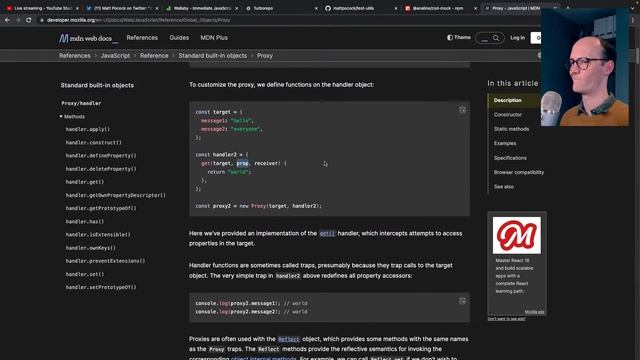Open handler.getPrototypeOf() in sidebar
Viewport: 640px width, 360px height.
(x=101, y=208)
